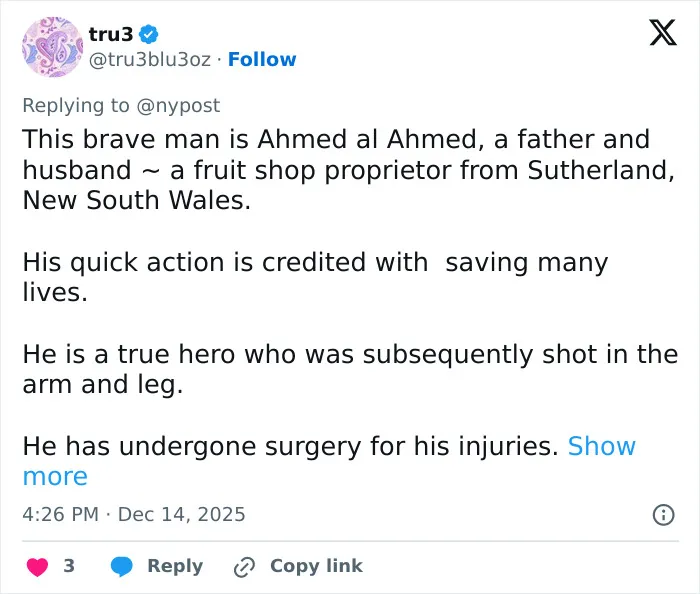The image size is (700, 594).
Task: Click the Copy link label
Action: click(316, 566)
